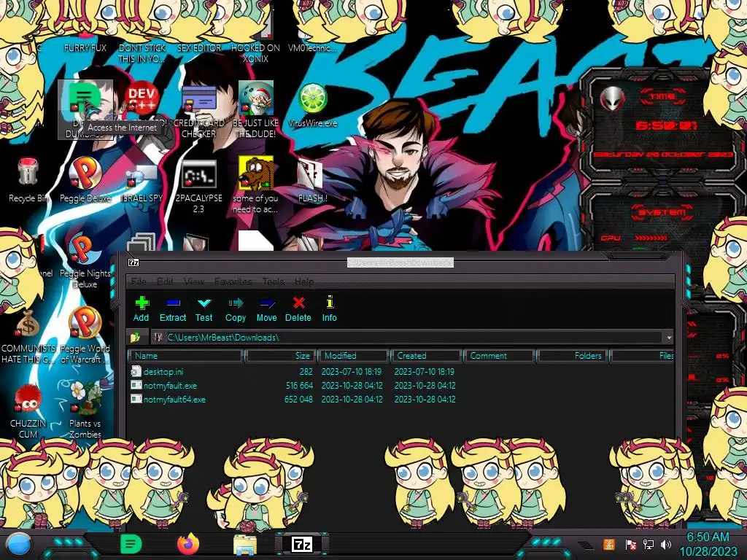
Task: Click the Downloads path address field
Action: pyautogui.click(x=412, y=337)
